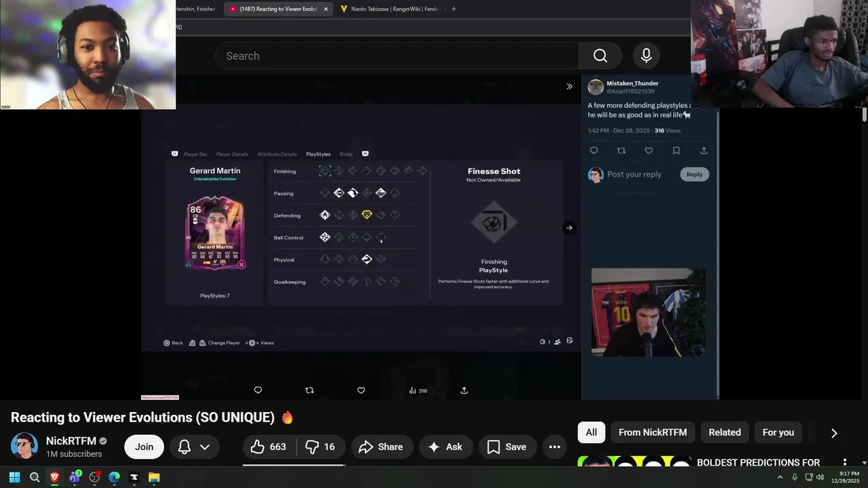Open notification bell dropdown
868x488 pixels.
[x=194, y=447]
